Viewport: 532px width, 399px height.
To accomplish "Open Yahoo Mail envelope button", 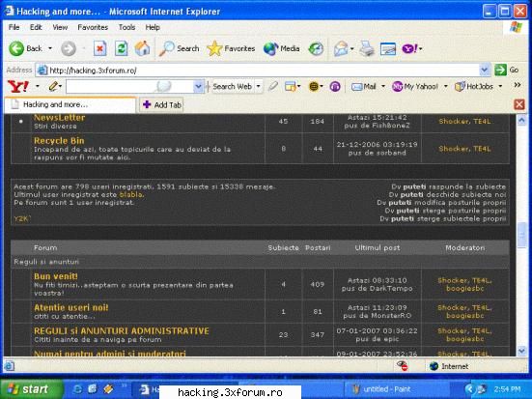I will tap(364, 87).
